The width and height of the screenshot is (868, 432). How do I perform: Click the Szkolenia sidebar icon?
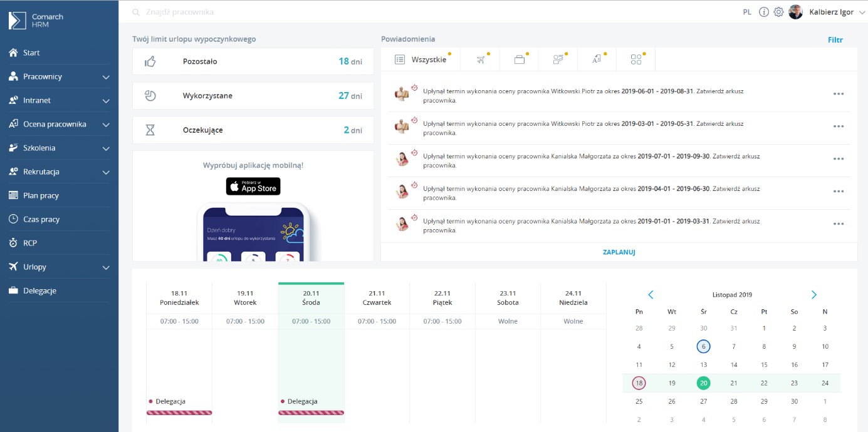pyautogui.click(x=13, y=148)
